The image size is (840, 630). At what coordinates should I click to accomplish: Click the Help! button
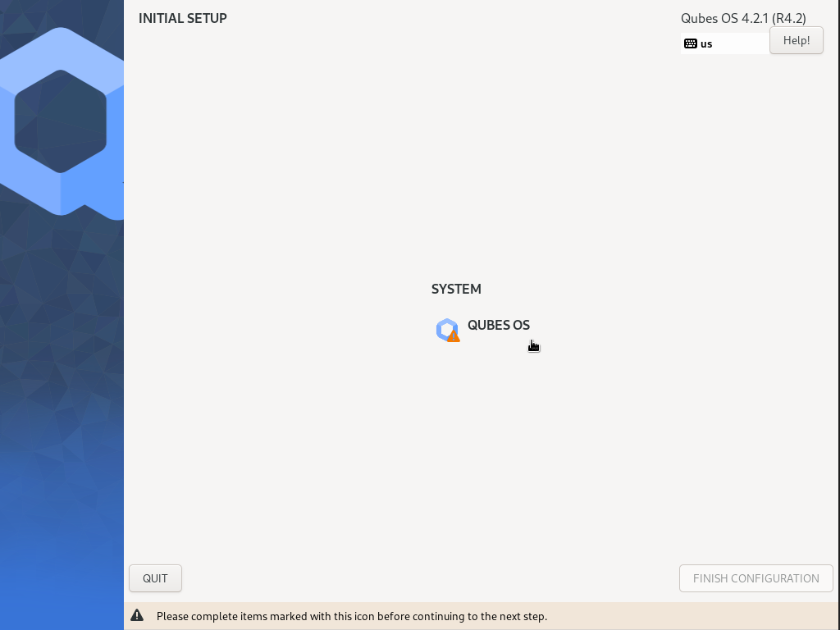[795, 40]
